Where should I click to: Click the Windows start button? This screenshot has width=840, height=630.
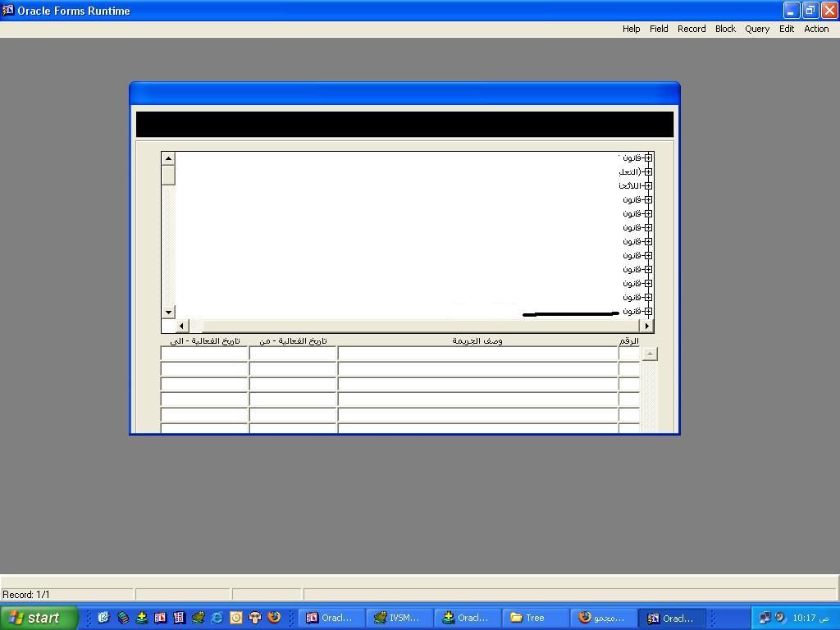pos(39,618)
